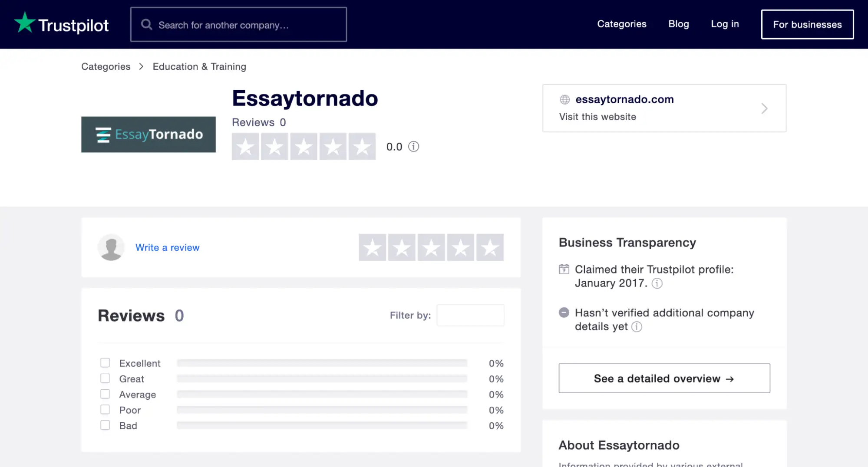Click the Trustpilot star logo
This screenshot has width=868, height=467.
pos(24,23)
